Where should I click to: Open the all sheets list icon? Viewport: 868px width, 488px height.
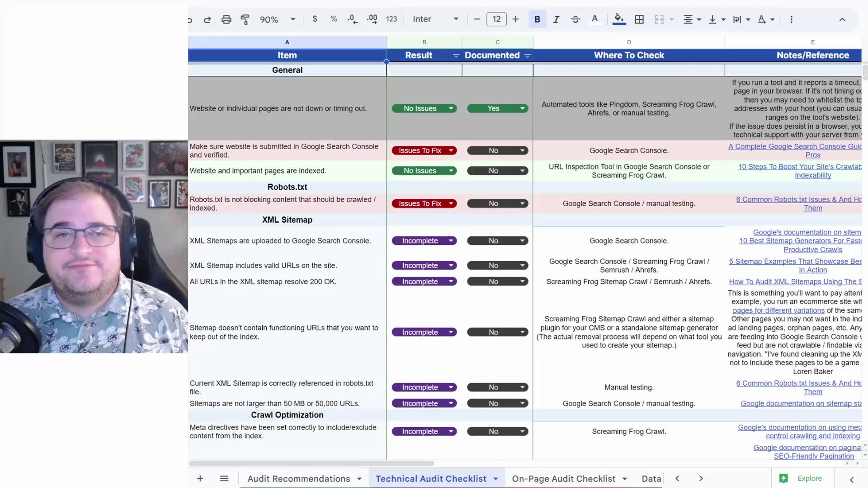[x=224, y=479]
